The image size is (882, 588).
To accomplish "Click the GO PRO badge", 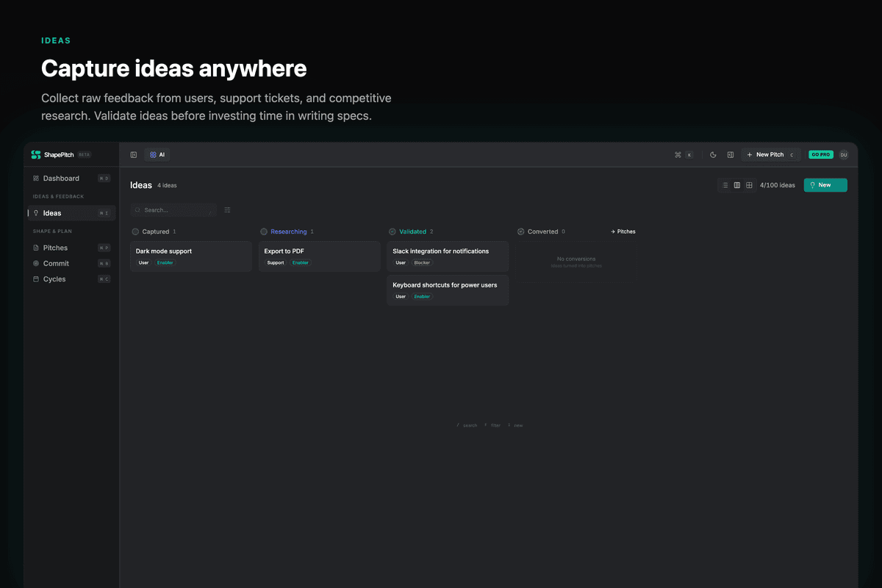I will pyautogui.click(x=820, y=155).
